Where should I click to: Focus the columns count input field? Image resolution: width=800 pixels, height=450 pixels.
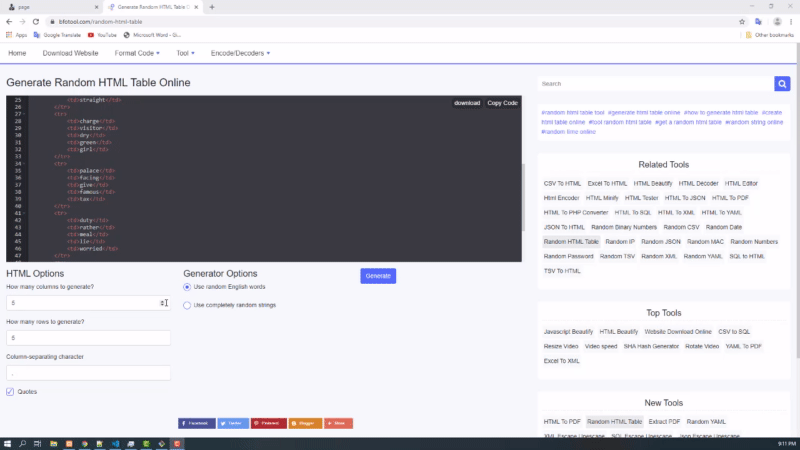coord(88,303)
